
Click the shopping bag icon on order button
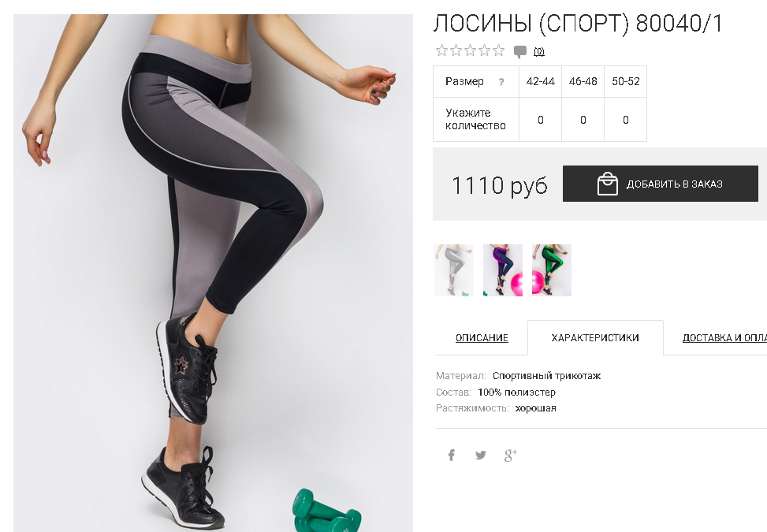[x=608, y=184]
